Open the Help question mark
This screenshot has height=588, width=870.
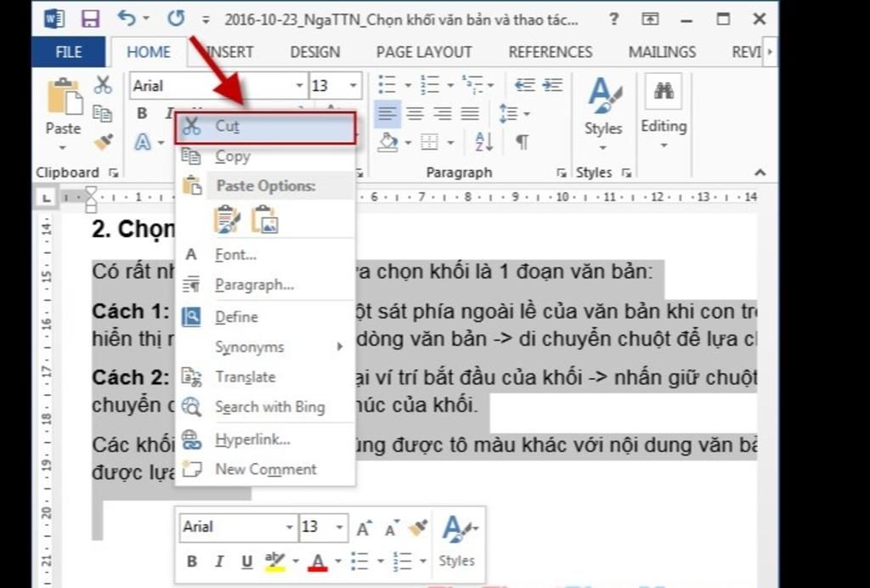[613, 20]
